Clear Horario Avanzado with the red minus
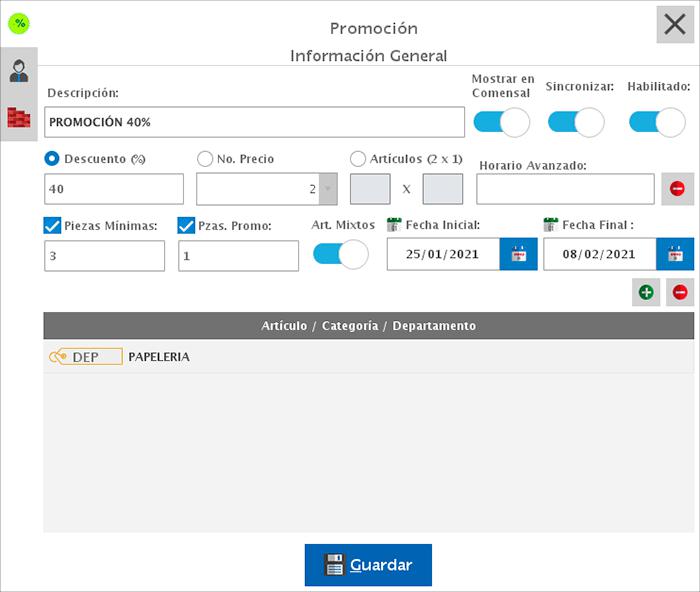 pyautogui.click(x=677, y=189)
